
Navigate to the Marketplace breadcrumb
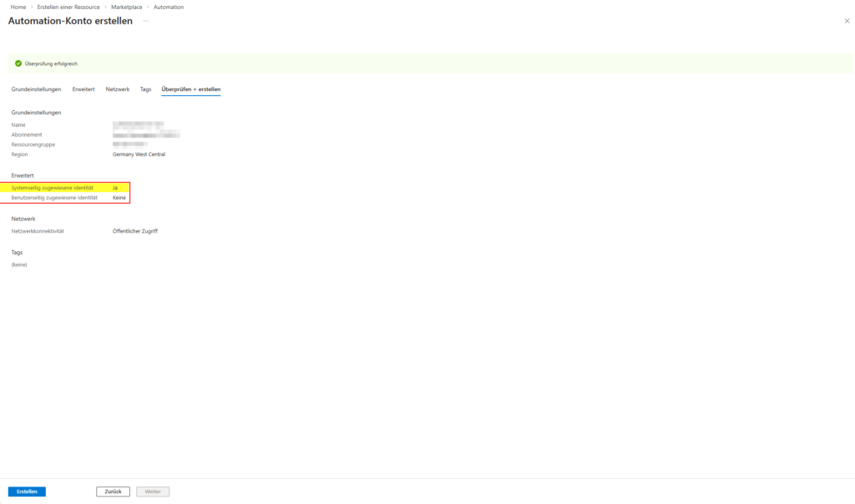click(x=128, y=7)
